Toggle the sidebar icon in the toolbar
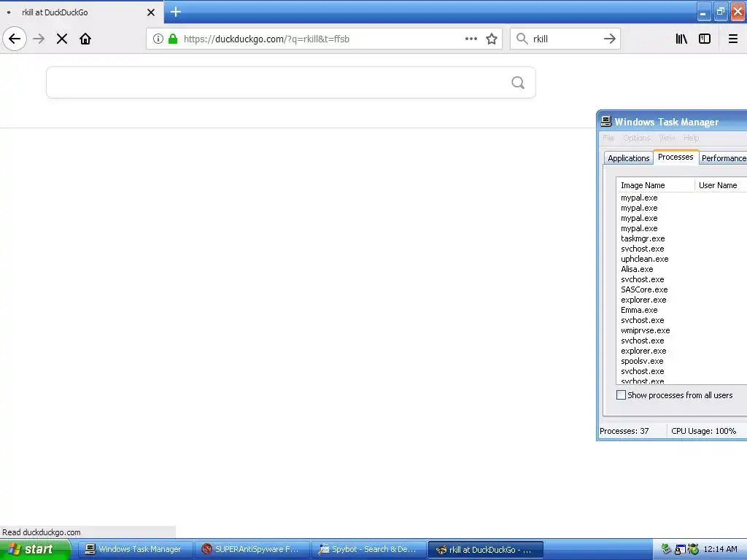The width and height of the screenshot is (747, 560). tap(705, 39)
